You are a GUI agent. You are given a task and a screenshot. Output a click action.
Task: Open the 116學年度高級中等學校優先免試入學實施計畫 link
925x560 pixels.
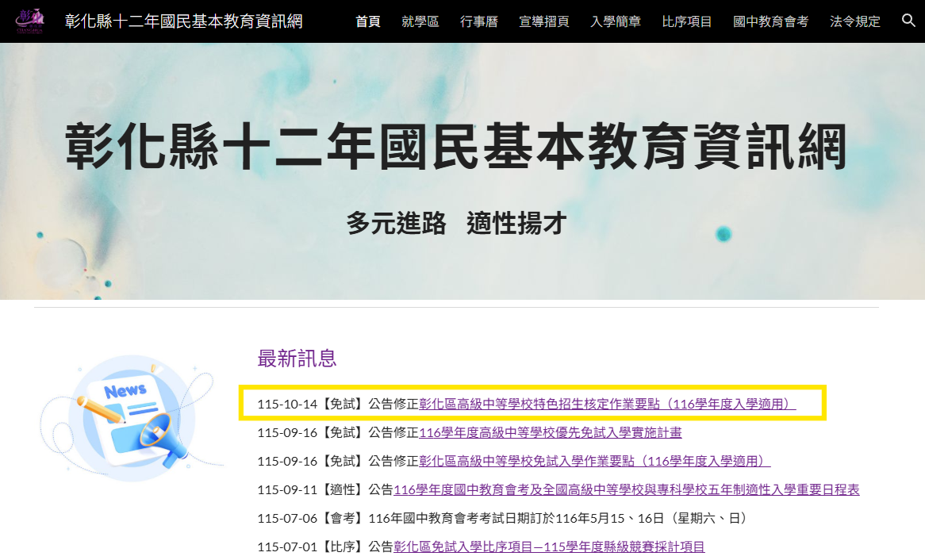coord(550,432)
